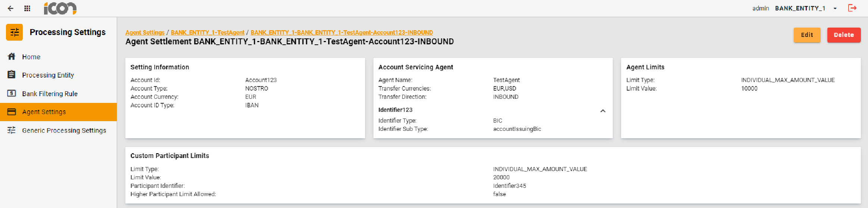Follow the Agent Settings breadcrumb link
The height and width of the screenshot is (208, 868).
coord(145,32)
